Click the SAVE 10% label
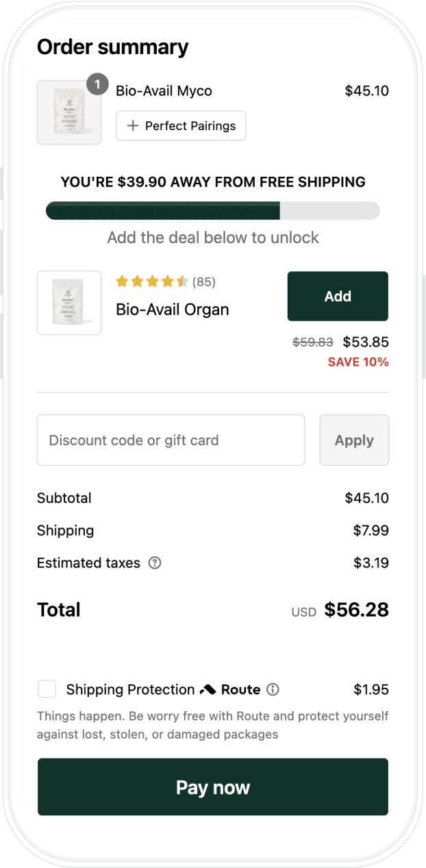426x868 pixels. (x=359, y=362)
